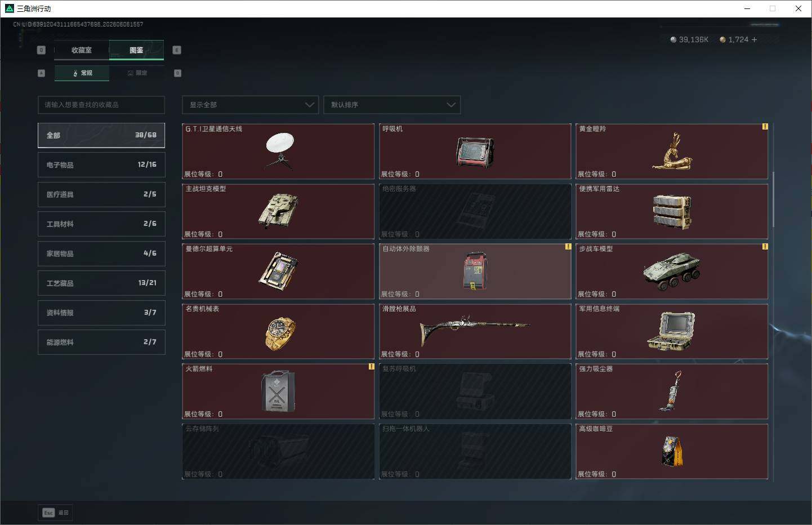812x525 pixels.
Task: Open the 默认排序 sort dropdown
Action: 392,105
